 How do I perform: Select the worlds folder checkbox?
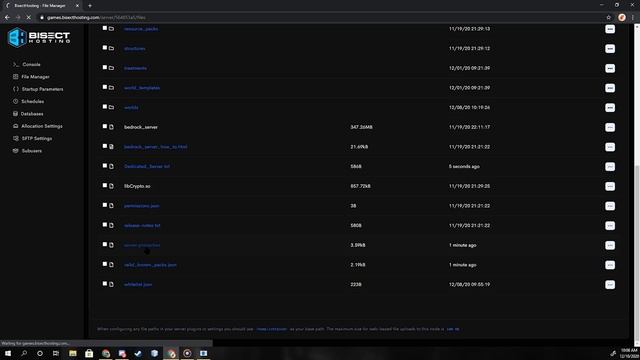coord(104,107)
